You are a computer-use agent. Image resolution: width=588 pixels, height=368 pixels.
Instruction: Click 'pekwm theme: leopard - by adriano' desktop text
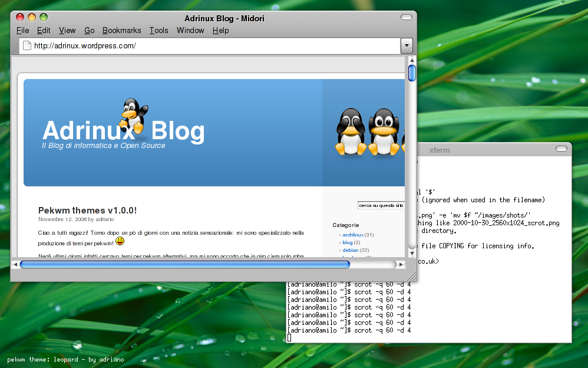(65, 359)
